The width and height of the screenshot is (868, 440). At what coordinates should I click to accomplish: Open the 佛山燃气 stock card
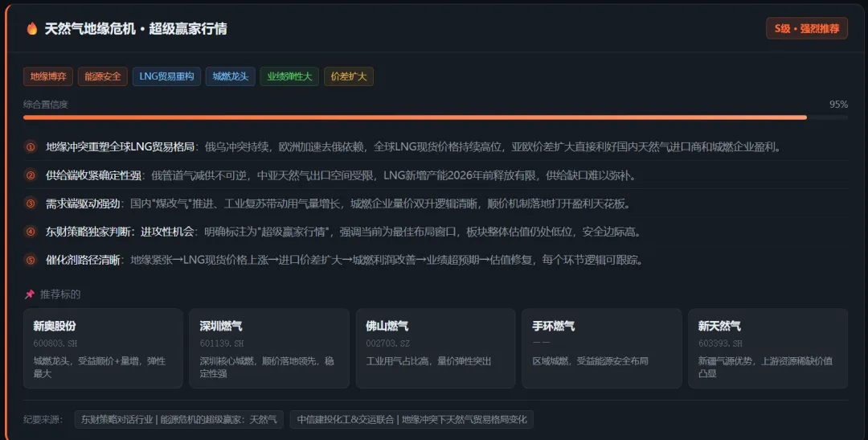pos(435,348)
